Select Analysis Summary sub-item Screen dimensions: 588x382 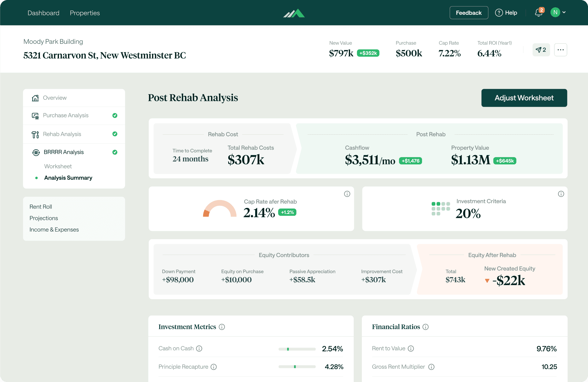(x=68, y=178)
